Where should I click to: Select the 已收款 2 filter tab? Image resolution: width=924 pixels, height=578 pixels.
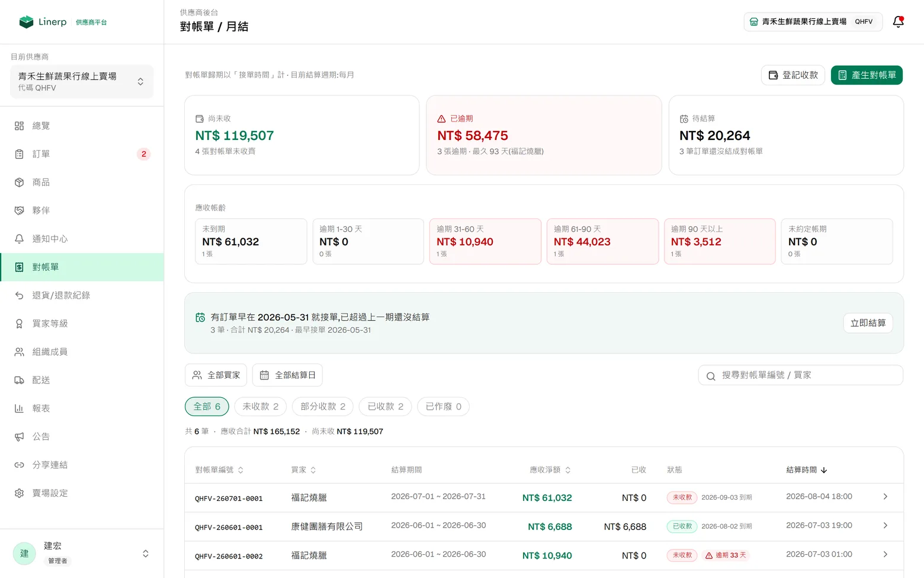click(x=386, y=407)
